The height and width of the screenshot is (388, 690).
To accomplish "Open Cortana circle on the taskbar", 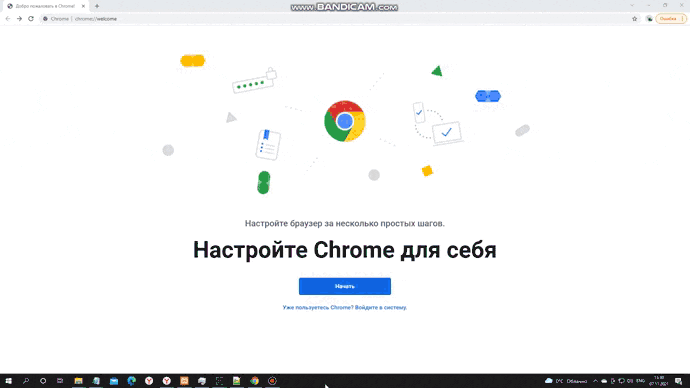I will pyautogui.click(x=43, y=381).
